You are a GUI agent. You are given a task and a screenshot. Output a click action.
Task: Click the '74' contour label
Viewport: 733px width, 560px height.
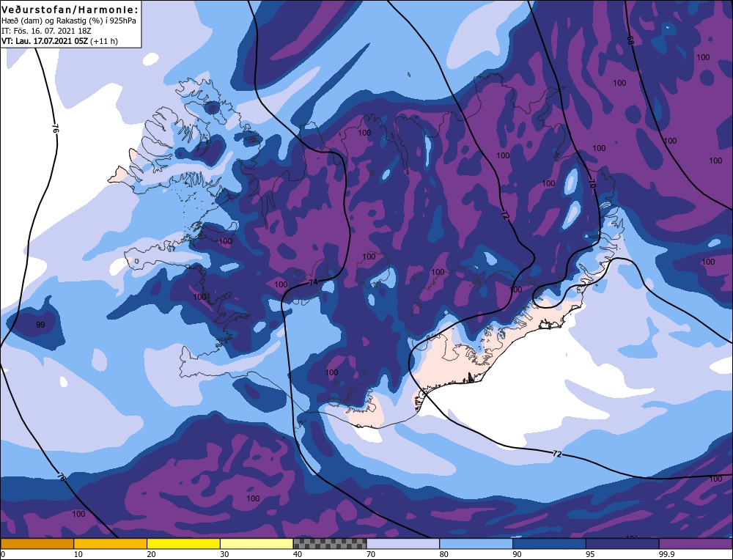pos(313,282)
